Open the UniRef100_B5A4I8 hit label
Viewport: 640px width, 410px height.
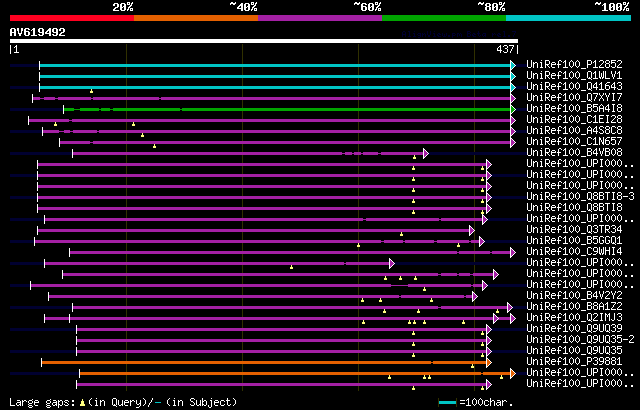[x=574, y=109]
